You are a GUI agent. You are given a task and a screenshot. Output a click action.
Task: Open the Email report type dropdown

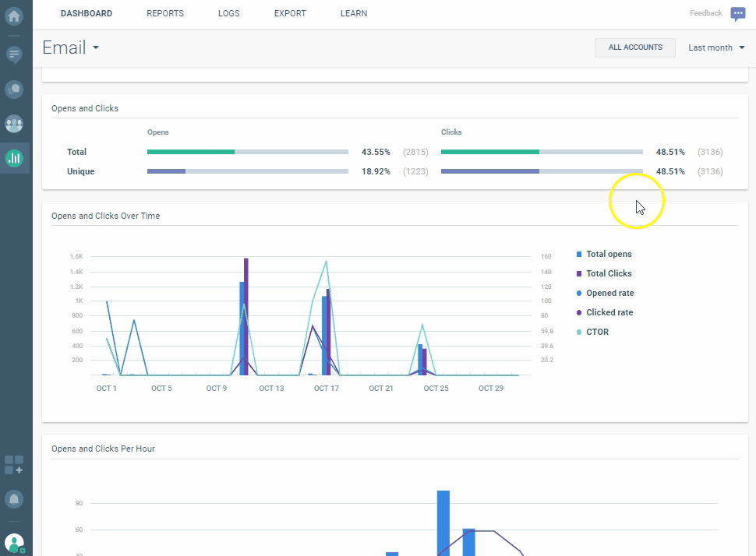pos(70,47)
